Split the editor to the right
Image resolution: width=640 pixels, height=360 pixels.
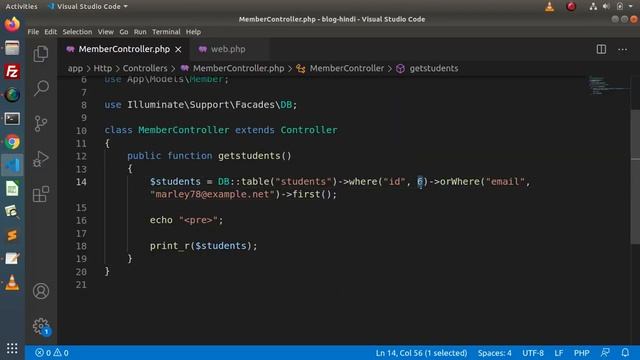tap(601, 49)
